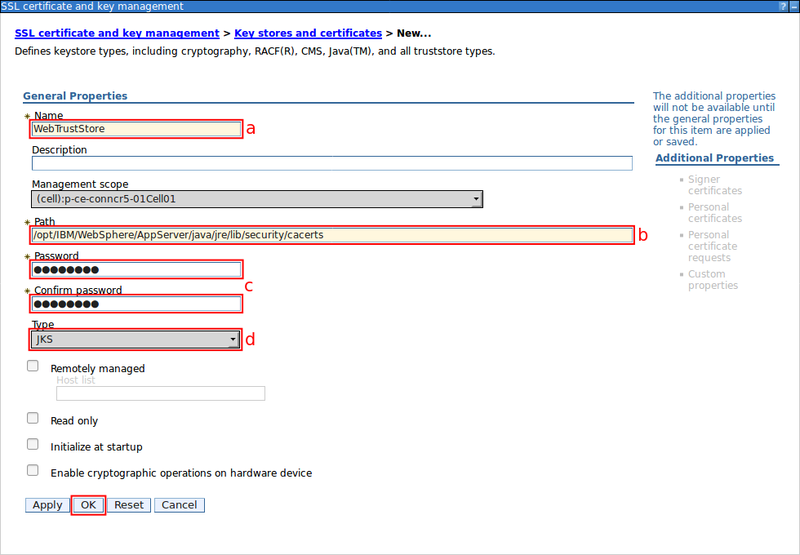Click the Reset button
The image size is (800, 555).
tap(129, 505)
